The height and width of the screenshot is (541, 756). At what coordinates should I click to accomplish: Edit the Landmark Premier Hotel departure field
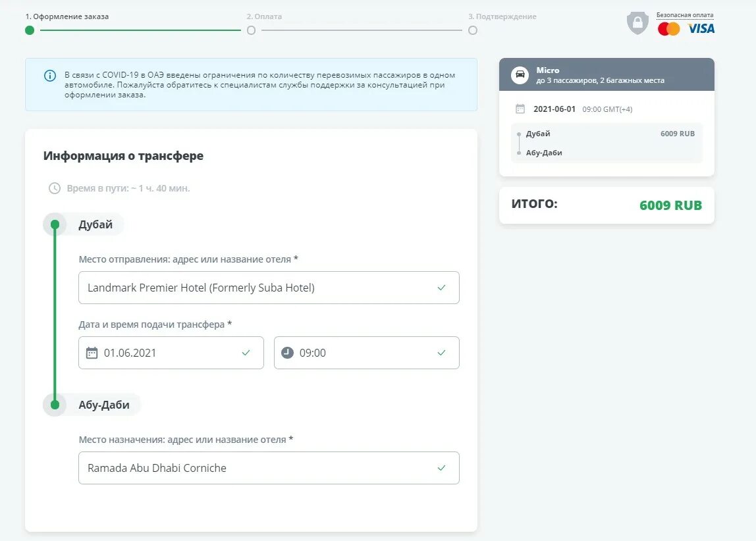click(257, 288)
